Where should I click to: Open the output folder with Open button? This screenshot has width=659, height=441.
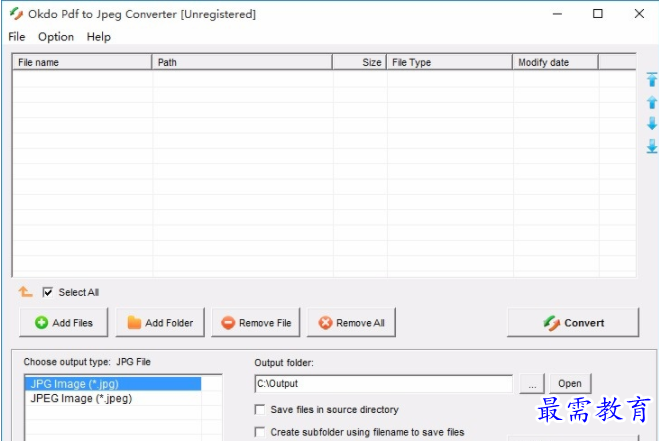tap(570, 383)
